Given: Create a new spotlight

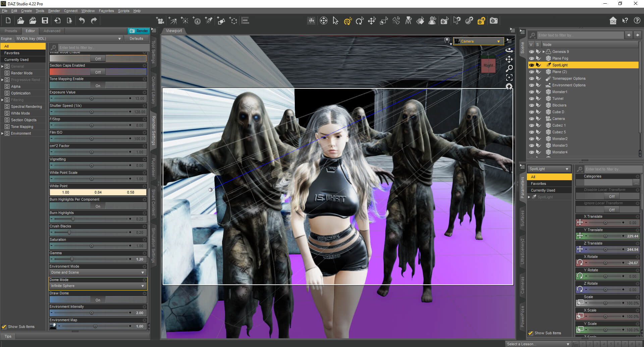Looking at the screenshot, I should 209,21.
